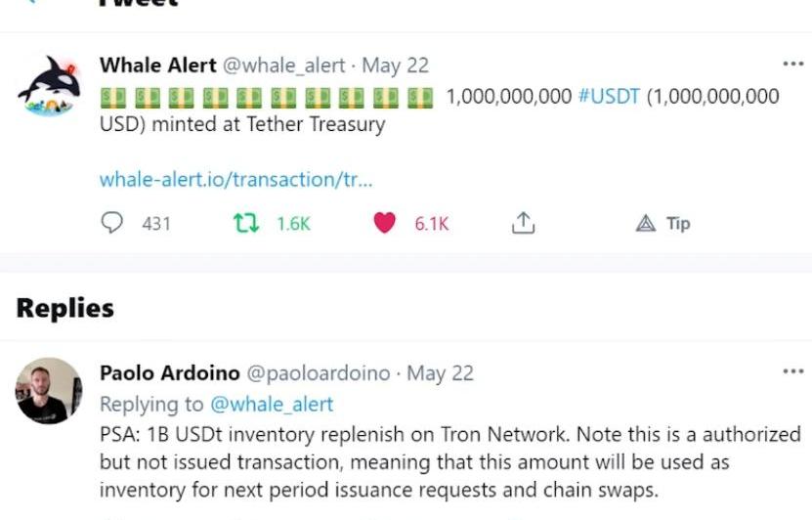Click the share upload icon
Image resolution: width=812 pixels, height=520 pixels.
(524, 223)
